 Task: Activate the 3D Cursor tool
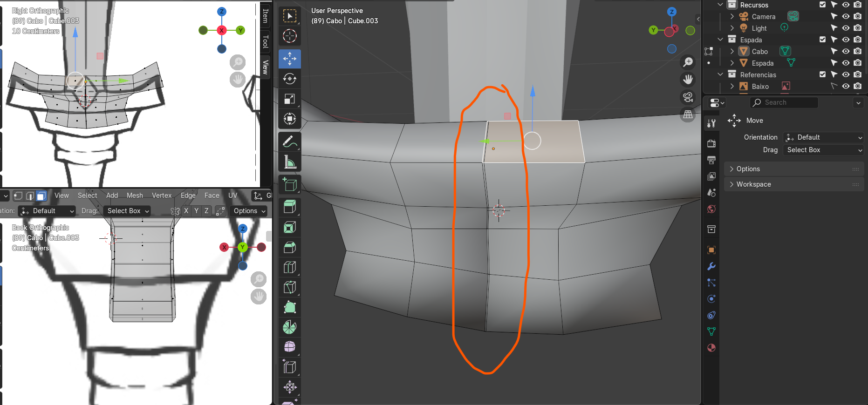click(x=290, y=36)
